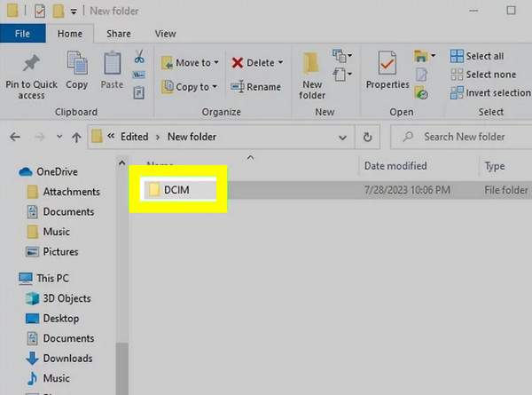Click the Edited breadcrumb in address bar

click(x=135, y=137)
